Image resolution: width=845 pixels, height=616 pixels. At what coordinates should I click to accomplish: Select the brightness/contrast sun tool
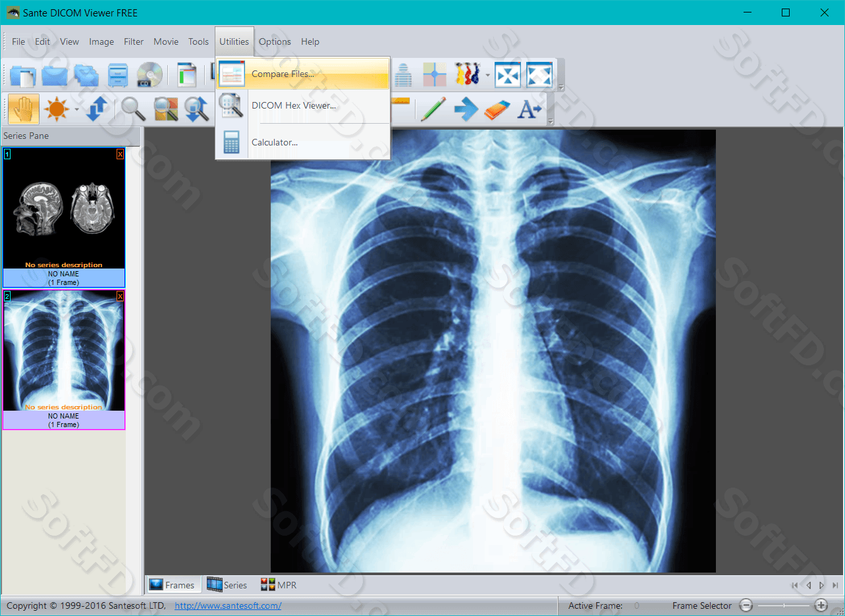[x=56, y=109]
